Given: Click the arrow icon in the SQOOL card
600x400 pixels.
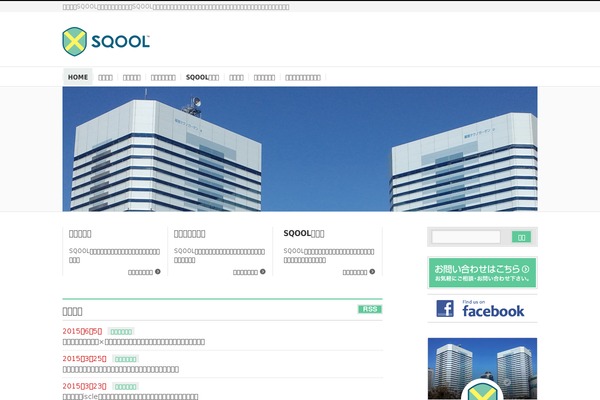Looking at the screenshot, I should tap(372, 272).
